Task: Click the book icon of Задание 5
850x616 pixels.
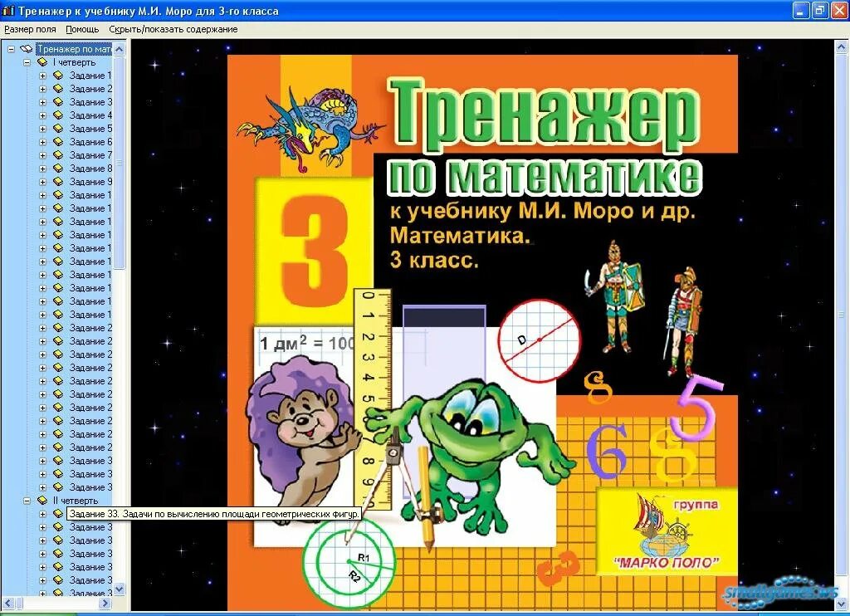Action: pos(58,129)
